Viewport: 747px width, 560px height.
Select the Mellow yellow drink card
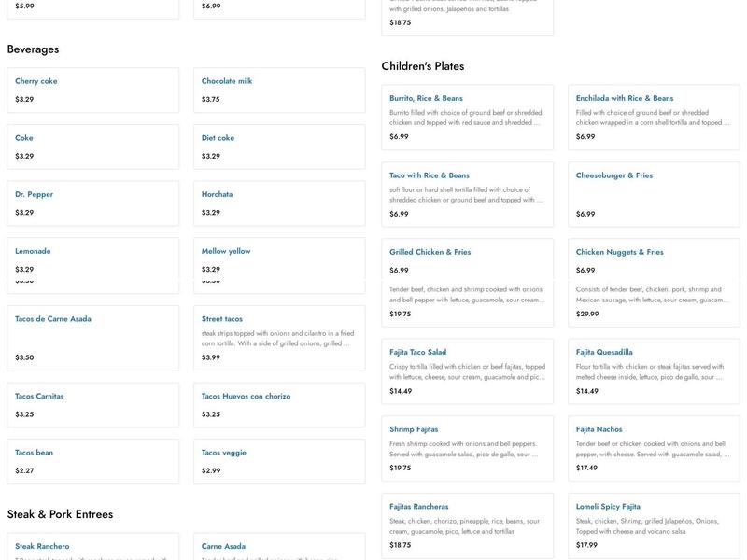tap(278, 259)
